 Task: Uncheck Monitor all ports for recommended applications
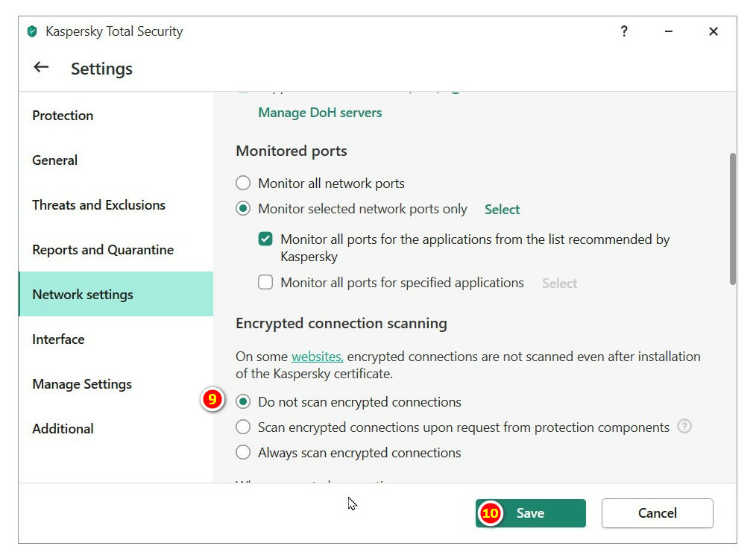coord(265,239)
